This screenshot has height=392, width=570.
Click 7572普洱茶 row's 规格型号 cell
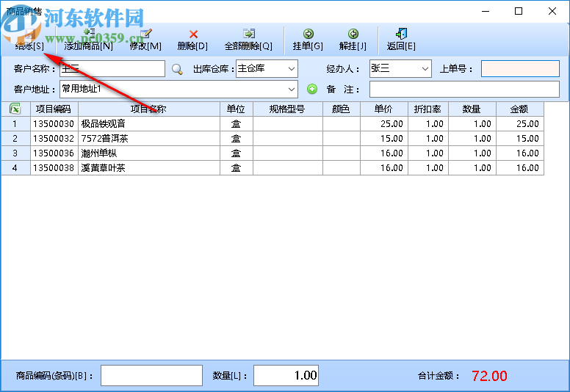pos(288,139)
